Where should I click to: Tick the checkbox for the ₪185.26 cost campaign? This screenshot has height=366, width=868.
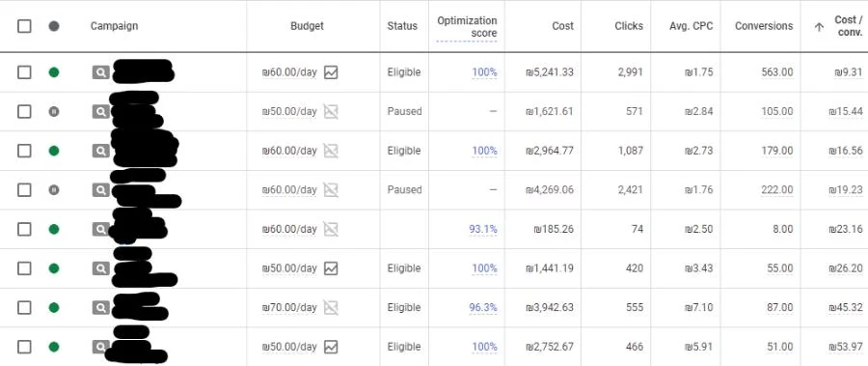tap(24, 229)
